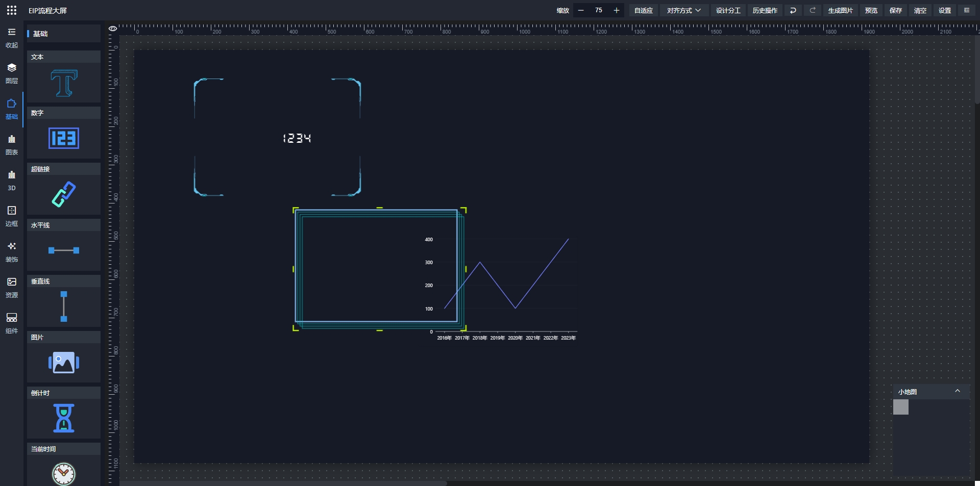Image resolution: width=980 pixels, height=486 pixels.
Task: Open the alignment (对齐方式) dropdown
Action: pos(683,10)
